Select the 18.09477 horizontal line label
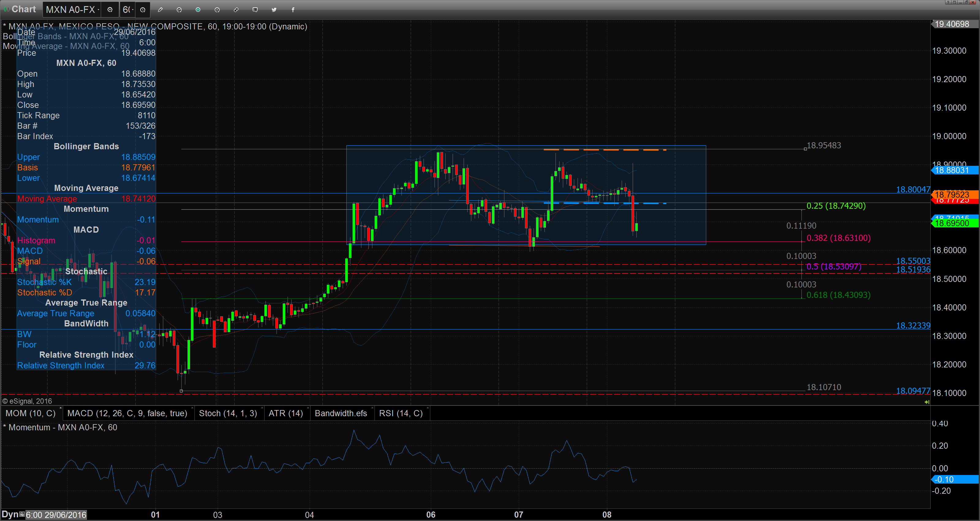Image resolution: width=980 pixels, height=521 pixels. pos(913,391)
